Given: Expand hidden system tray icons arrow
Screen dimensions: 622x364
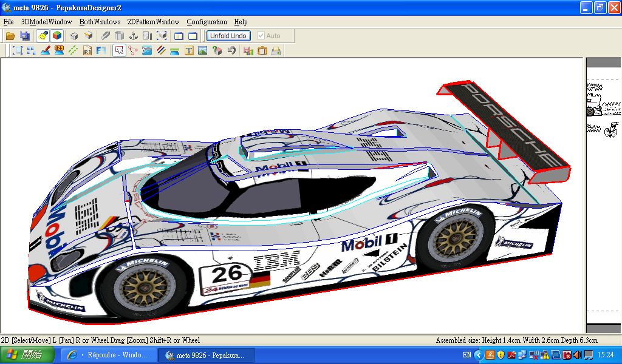Looking at the screenshot, I should point(478,355).
